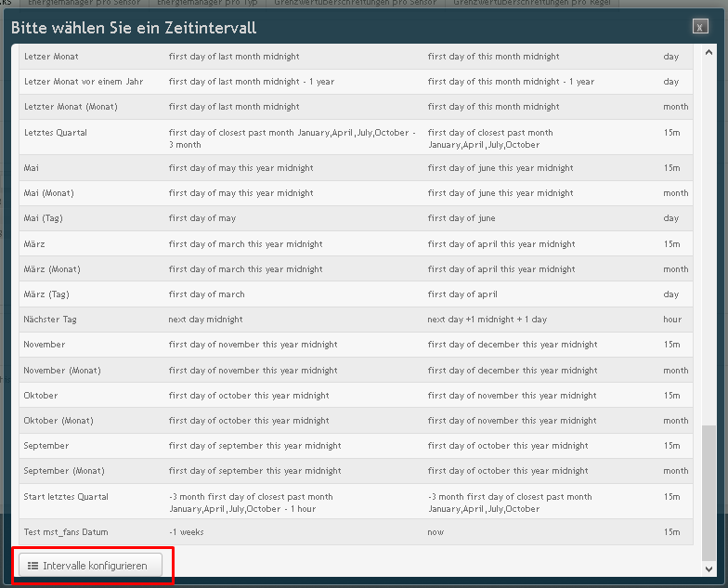728x588 pixels.
Task: Select the 'Oktober (Monat)' interval row
Action: point(356,421)
